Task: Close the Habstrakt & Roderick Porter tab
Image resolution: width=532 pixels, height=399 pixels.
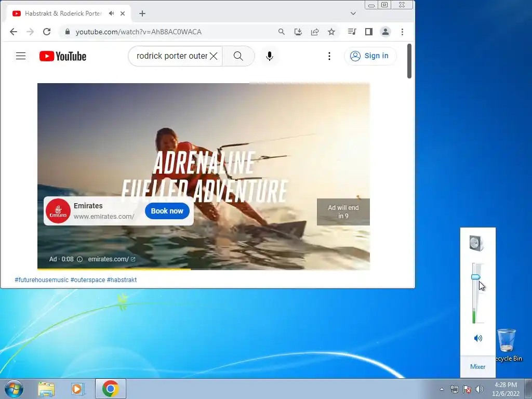Action: 123,14
